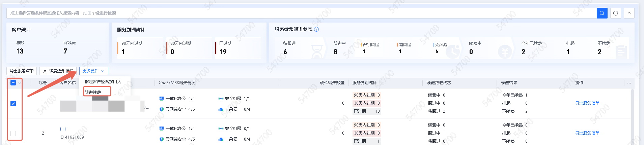Viewport: 644px width, 145px height.
Task: Open the 更多操作 dropdown
Action: click(x=93, y=71)
